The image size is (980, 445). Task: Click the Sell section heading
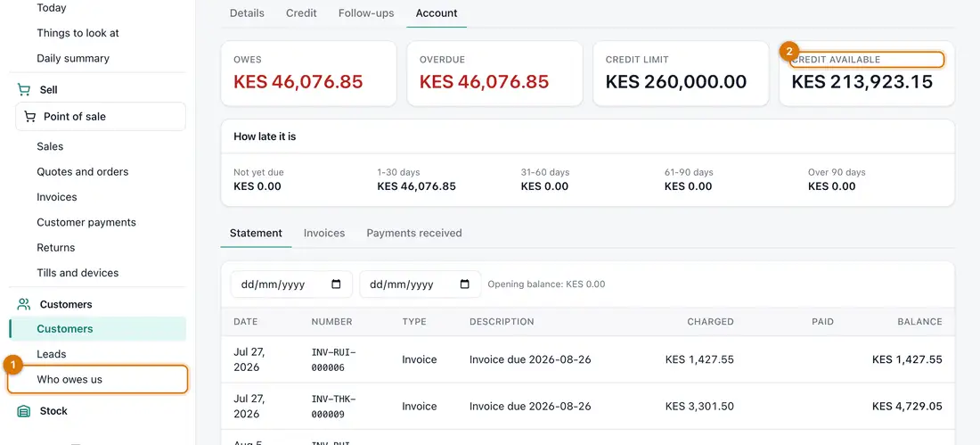(49, 90)
